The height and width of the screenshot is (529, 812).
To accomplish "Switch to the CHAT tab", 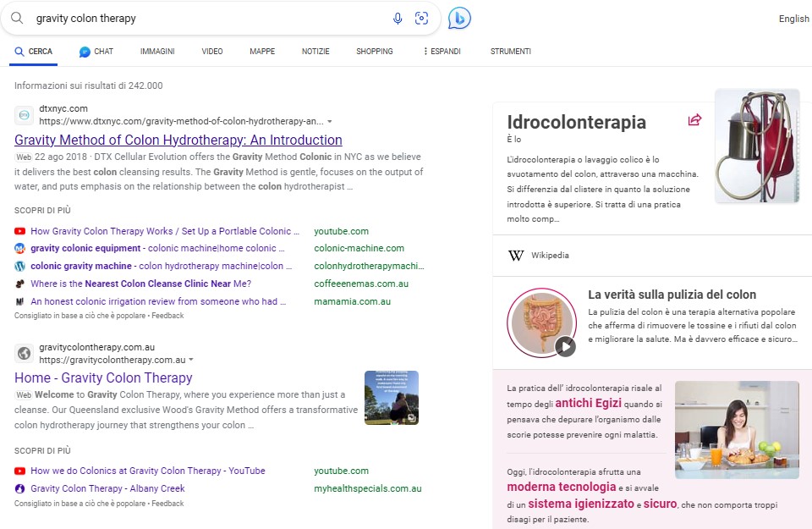I will click(x=96, y=52).
